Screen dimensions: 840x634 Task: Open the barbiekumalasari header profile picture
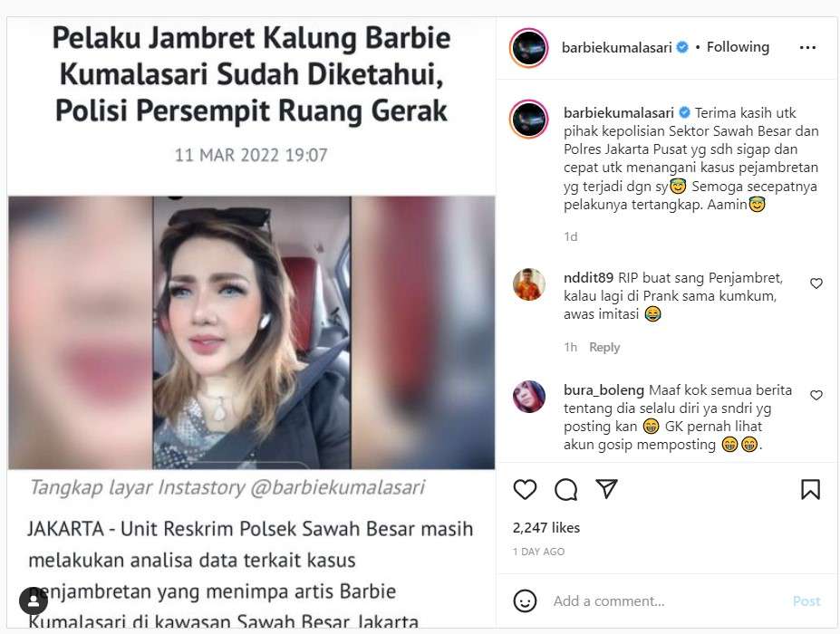coord(529,48)
